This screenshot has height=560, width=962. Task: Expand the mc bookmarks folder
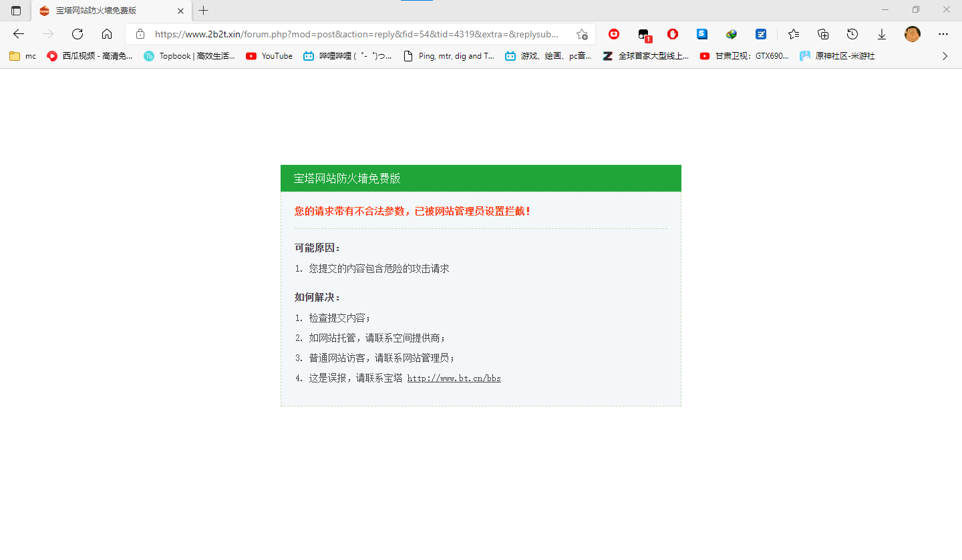22,56
